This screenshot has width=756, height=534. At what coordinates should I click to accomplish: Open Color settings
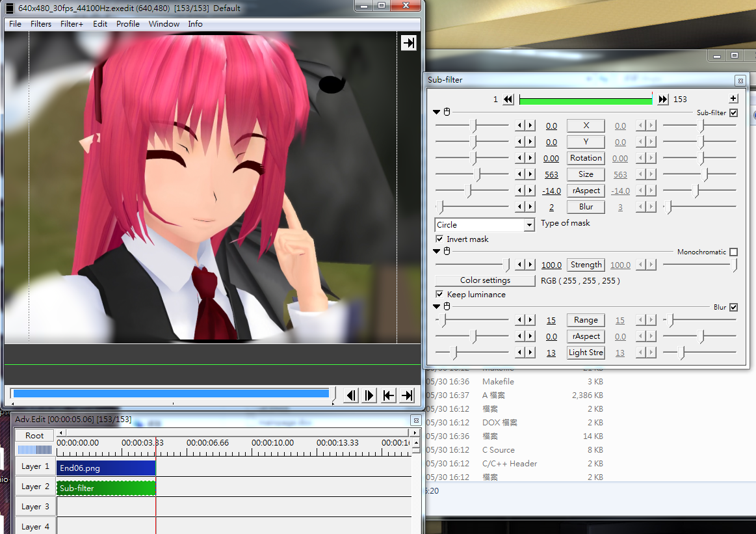click(x=485, y=280)
